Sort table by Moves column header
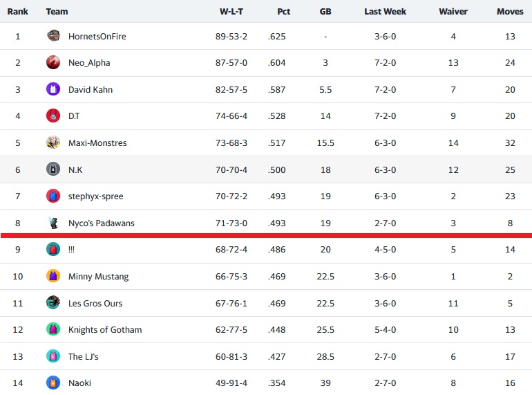Image resolution: width=532 pixels, height=395 pixels. [x=510, y=12]
